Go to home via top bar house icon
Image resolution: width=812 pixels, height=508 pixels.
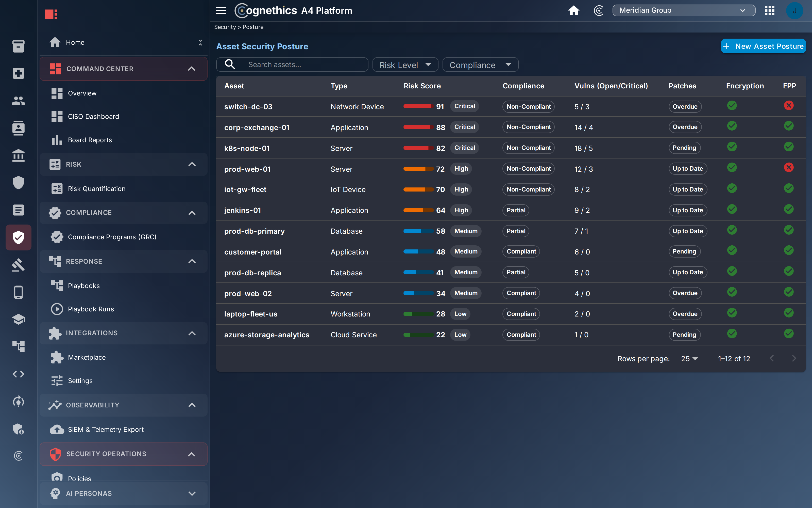pyautogui.click(x=574, y=10)
